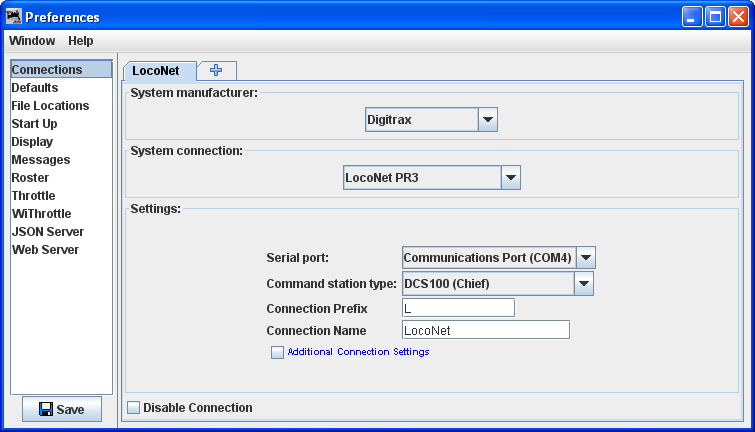Toggle the Disable Connection checkbox
Viewport: 755px width, 432px height.
pos(134,407)
